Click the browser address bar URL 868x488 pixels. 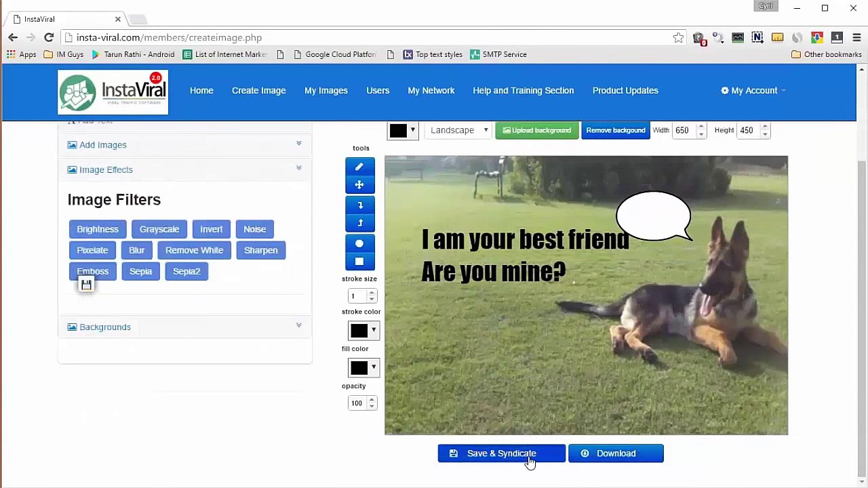pyautogui.click(x=169, y=38)
